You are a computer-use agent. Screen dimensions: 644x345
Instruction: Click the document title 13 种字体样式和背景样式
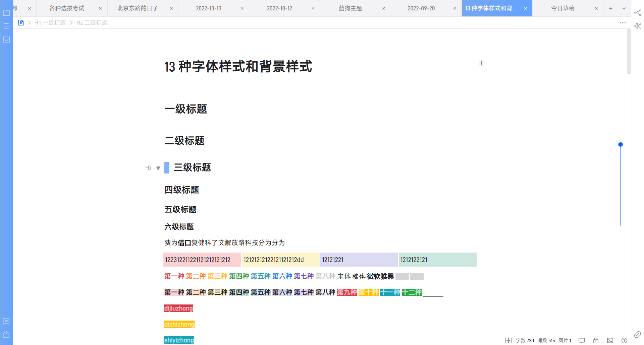[238, 66]
